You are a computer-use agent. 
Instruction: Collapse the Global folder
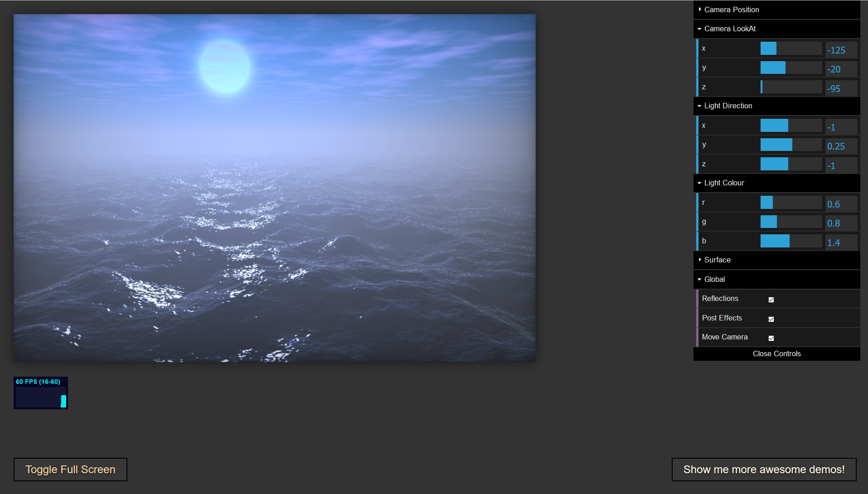click(776, 279)
